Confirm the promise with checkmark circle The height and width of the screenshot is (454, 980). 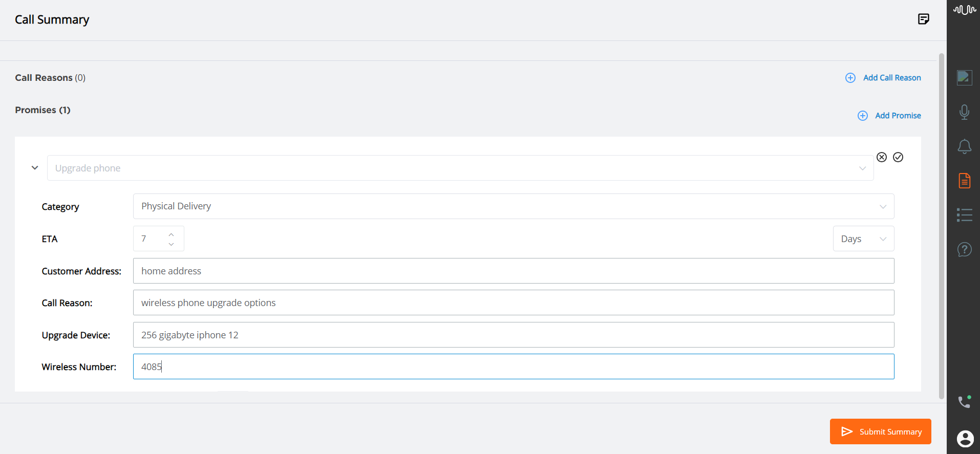click(898, 157)
